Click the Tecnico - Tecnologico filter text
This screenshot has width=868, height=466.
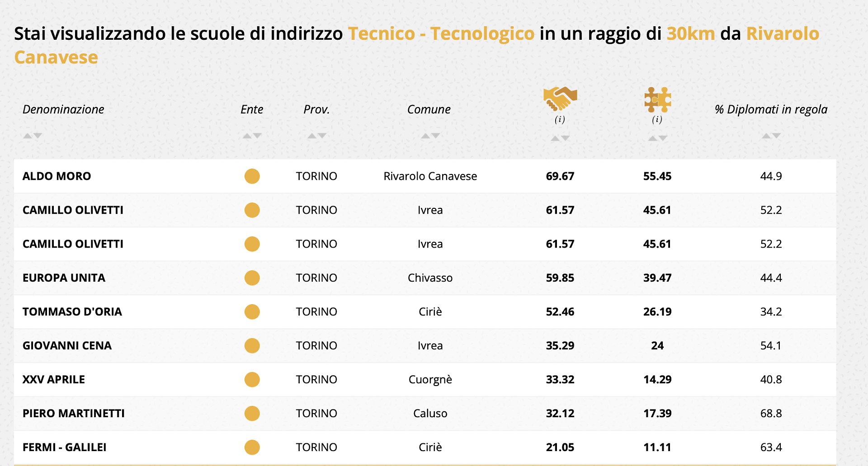[x=441, y=34]
